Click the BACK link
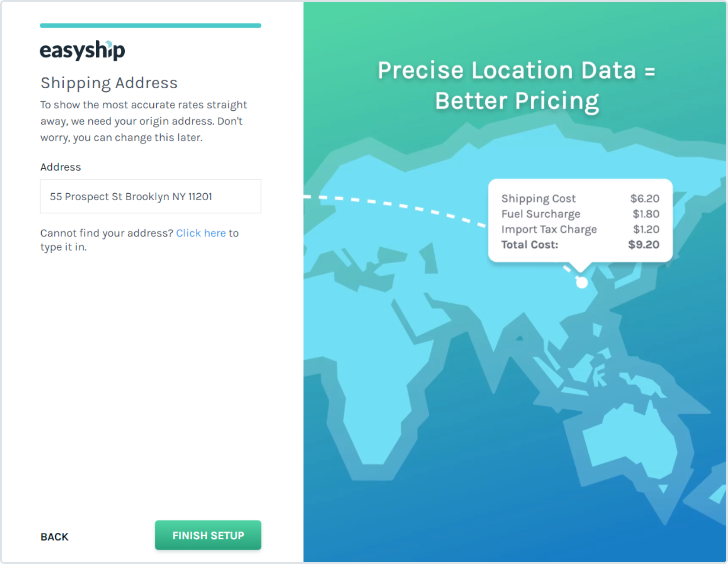Image resolution: width=728 pixels, height=564 pixels. pyautogui.click(x=54, y=536)
